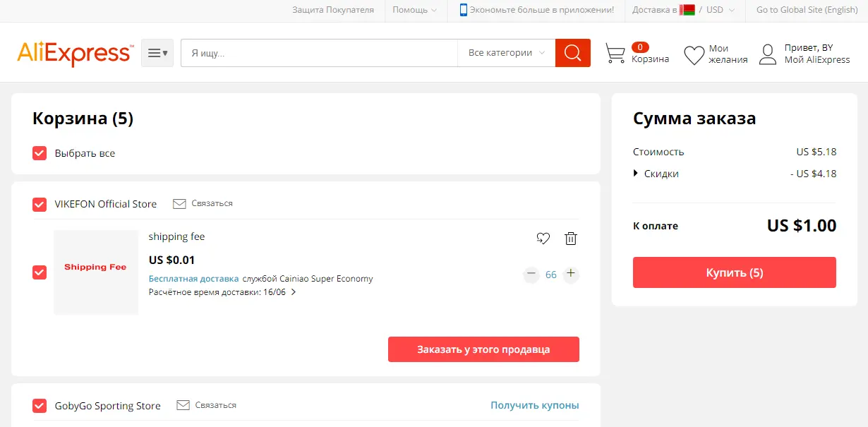The image size is (868, 427).
Task: Click the total US $1.00 amount
Action: tap(802, 226)
